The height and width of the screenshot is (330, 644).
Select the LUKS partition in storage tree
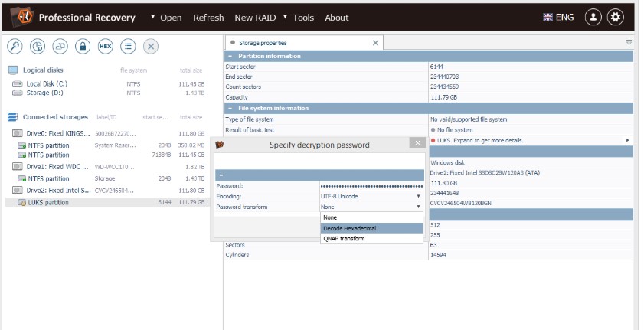tap(48, 203)
